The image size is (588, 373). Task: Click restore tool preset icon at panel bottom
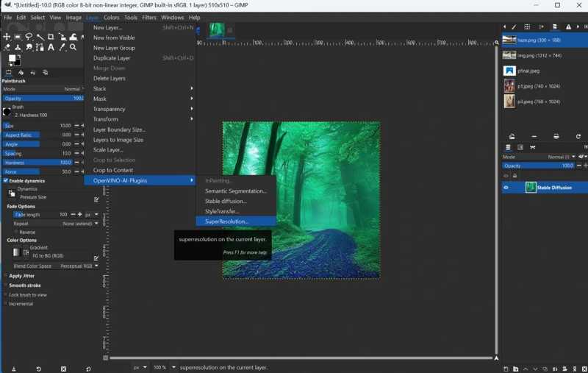[x=38, y=369]
